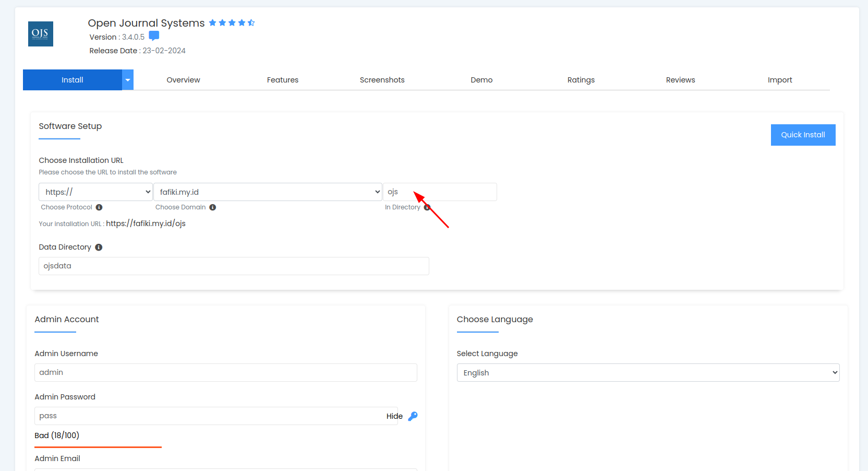This screenshot has width=868, height=471.
Task: Open the Screenshots tab
Action: [x=382, y=80]
